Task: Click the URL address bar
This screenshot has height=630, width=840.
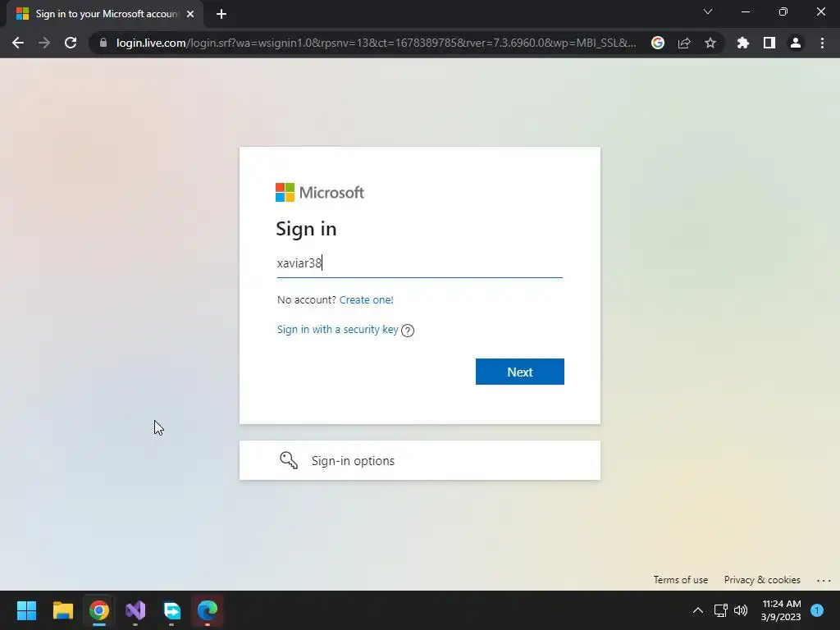Action: click(x=376, y=43)
